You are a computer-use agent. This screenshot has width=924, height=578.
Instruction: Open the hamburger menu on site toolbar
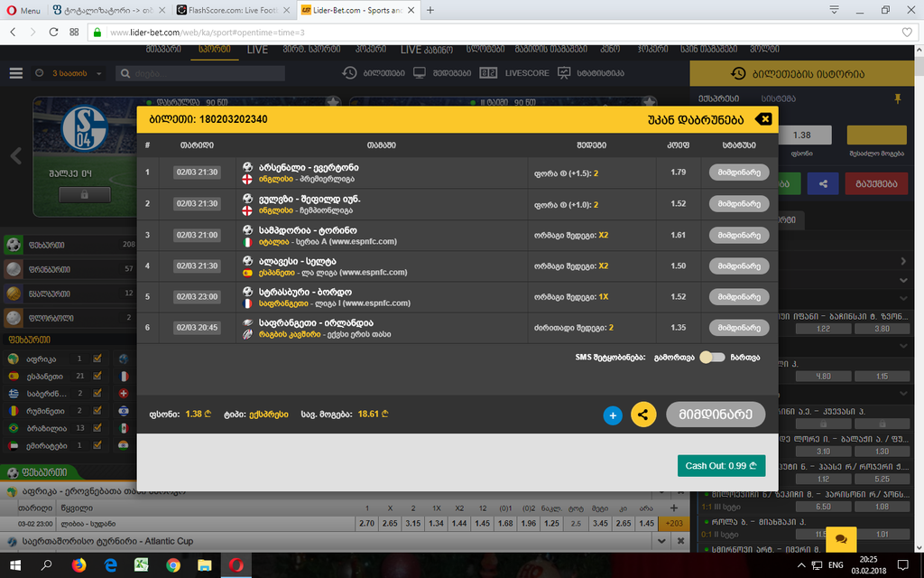[x=16, y=73]
